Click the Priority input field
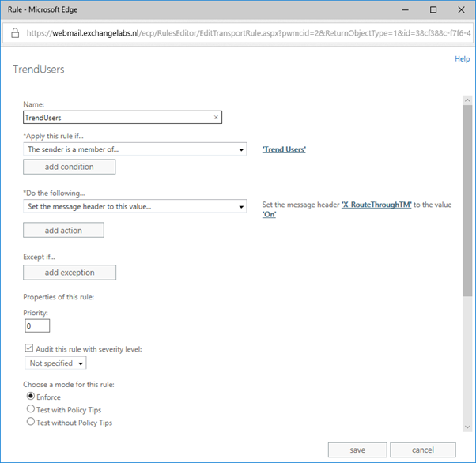476x463 pixels. tap(37, 326)
